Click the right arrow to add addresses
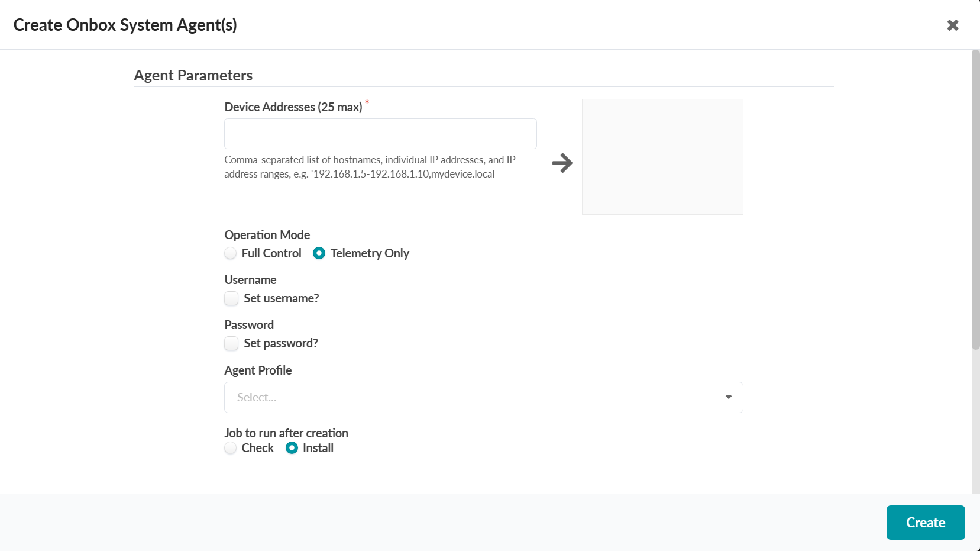 click(562, 163)
